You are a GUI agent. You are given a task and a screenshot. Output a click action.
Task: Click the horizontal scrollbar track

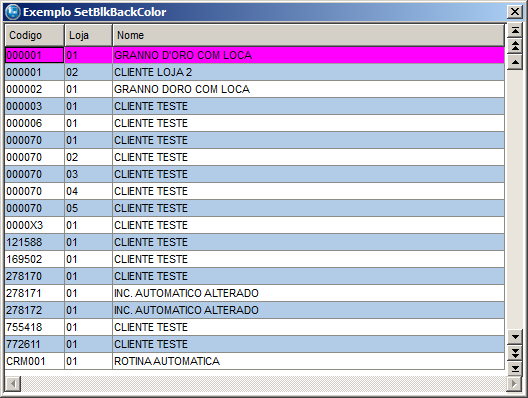click(x=264, y=384)
